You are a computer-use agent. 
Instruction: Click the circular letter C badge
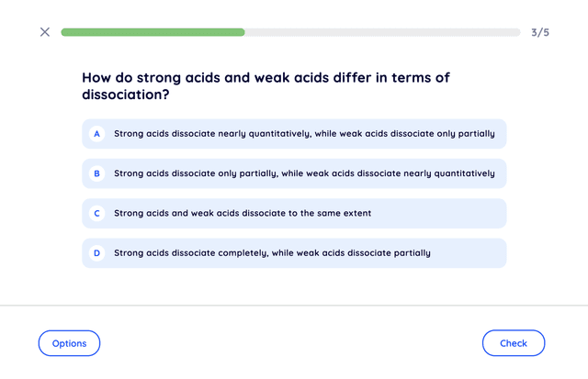(x=96, y=214)
